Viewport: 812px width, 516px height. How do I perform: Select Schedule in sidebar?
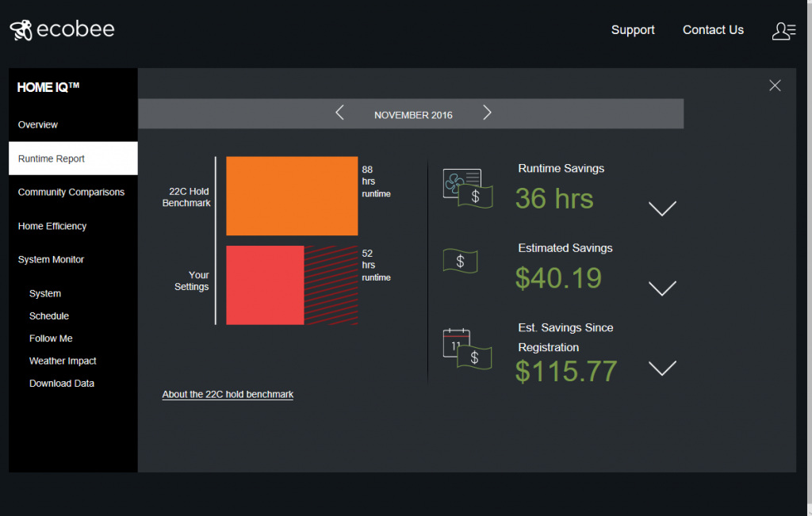pyautogui.click(x=48, y=315)
